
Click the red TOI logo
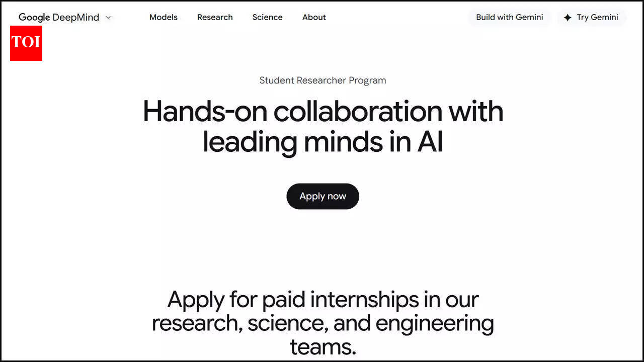pyautogui.click(x=26, y=43)
